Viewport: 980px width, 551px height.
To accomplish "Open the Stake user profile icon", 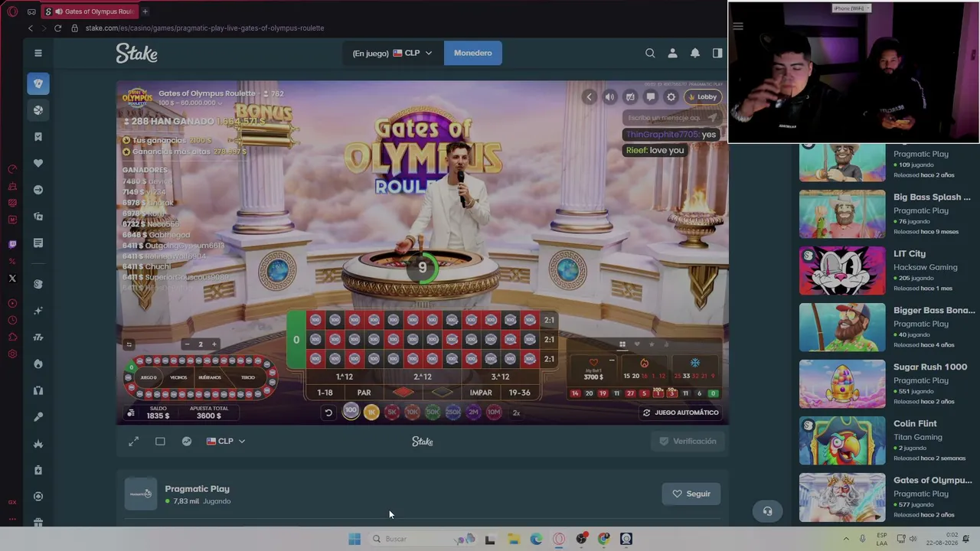I will (672, 53).
